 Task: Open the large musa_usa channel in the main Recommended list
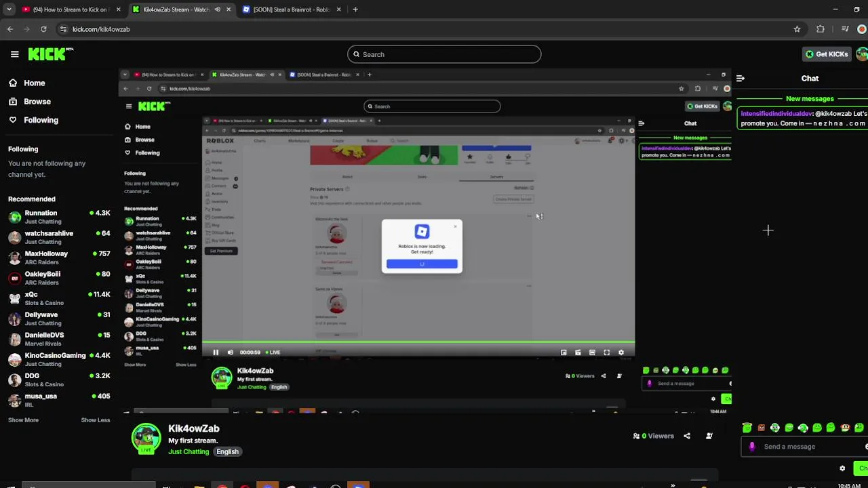pyautogui.click(x=59, y=400)
